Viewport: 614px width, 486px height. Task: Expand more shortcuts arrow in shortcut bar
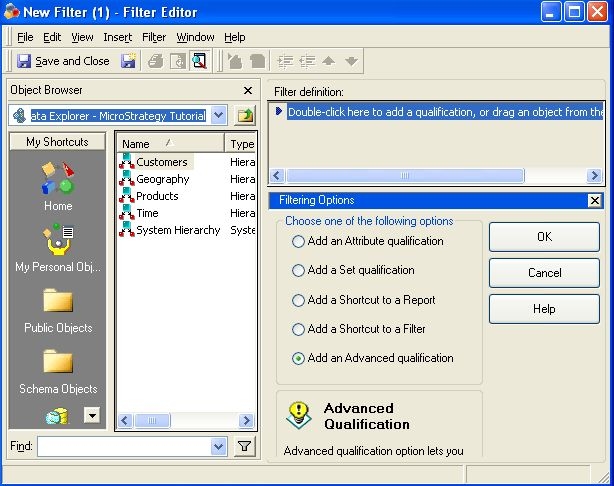coord(92,415)
